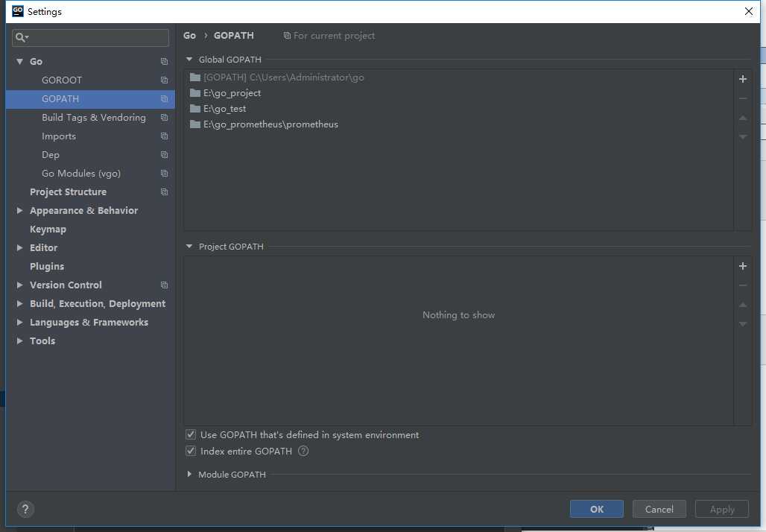Image resolution: width=766 pixels, height=532 pixels.
Task: Click the project-level icon beside the Go item
Action: coord(164,62)
